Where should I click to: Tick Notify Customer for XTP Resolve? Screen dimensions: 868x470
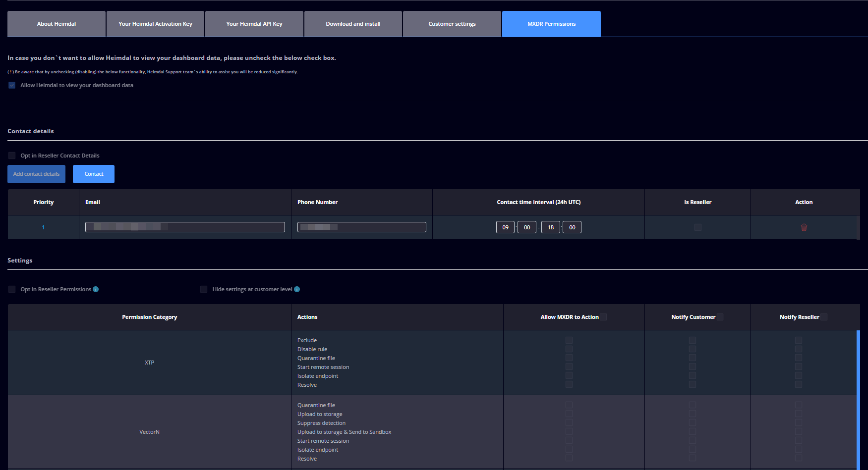pos(693,385)
